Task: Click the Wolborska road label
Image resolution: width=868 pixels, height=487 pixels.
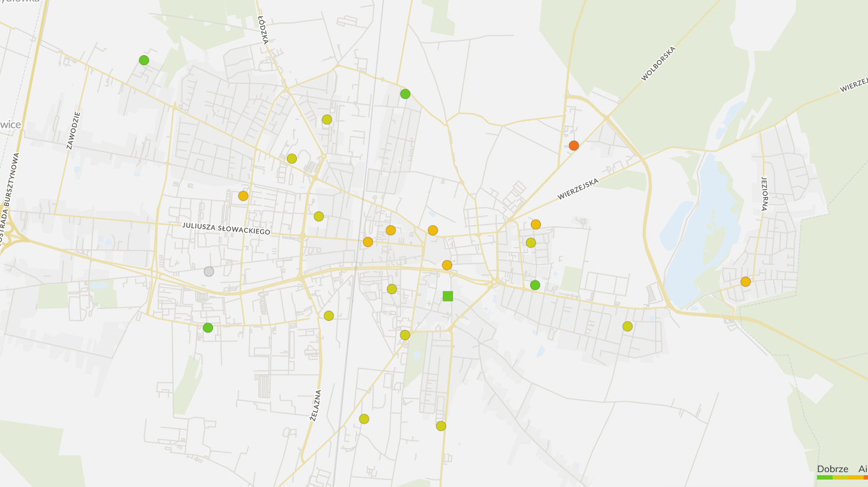Action: (658, 63)
